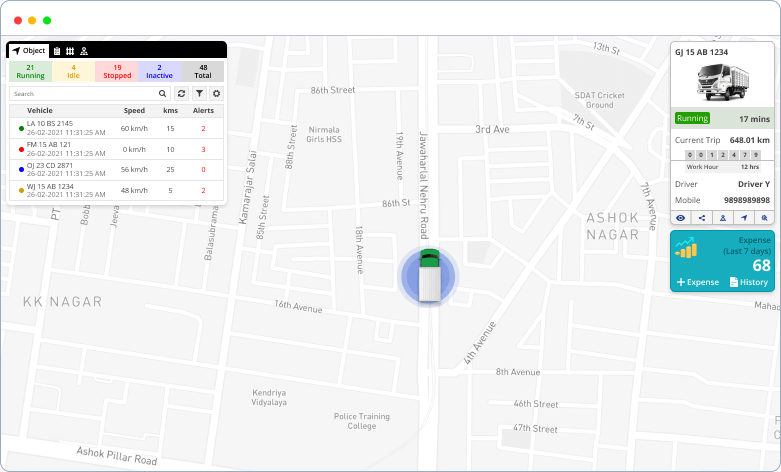Sort by Alerts column header
The height and width of the screenshot is (472, 781).
203,111
